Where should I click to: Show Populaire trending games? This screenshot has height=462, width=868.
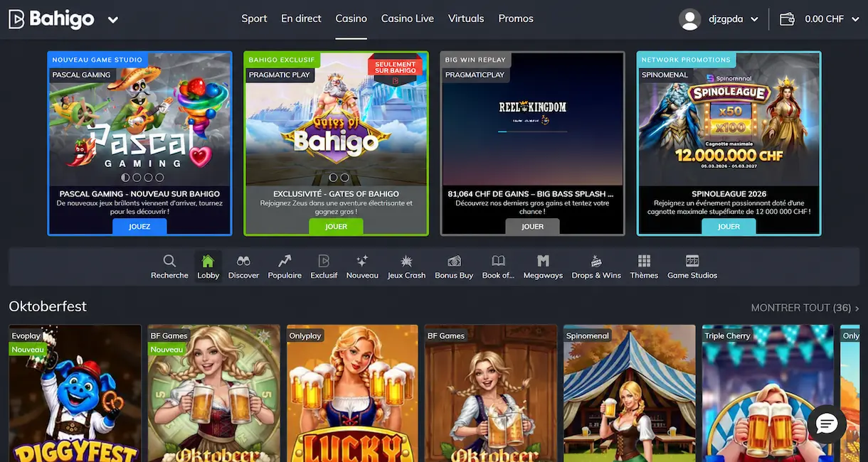coord(285,262)
